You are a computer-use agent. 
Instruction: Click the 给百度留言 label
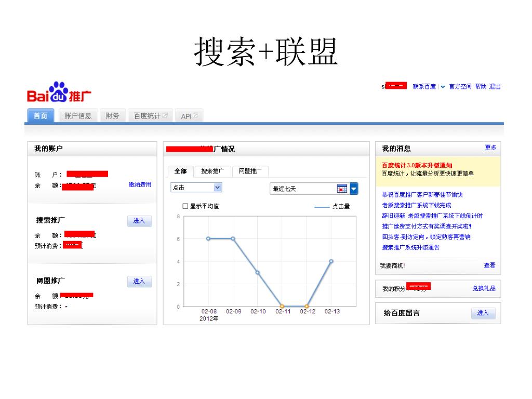402,313
